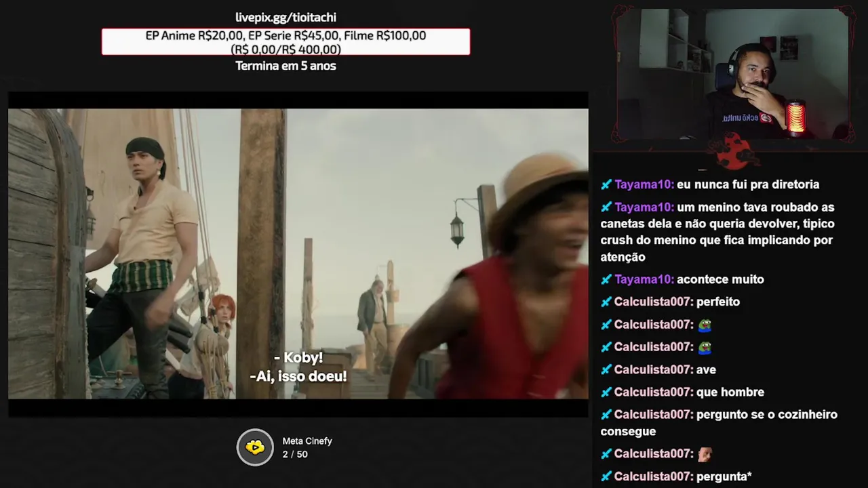Viewport: 868px width, 488px height.
Task: Click the subtitle line '- Koby!'
Action: pos(298,357)
